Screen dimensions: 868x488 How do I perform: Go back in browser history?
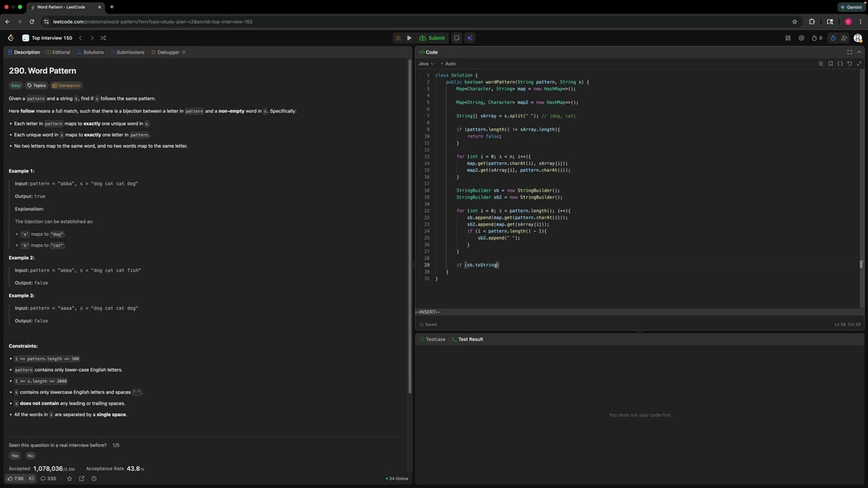(x=9, y=22)
